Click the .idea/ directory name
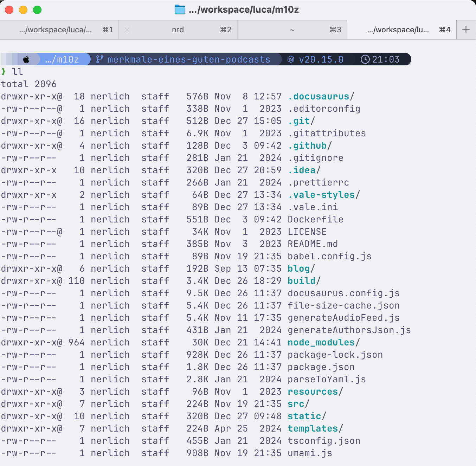 point(304,170)
